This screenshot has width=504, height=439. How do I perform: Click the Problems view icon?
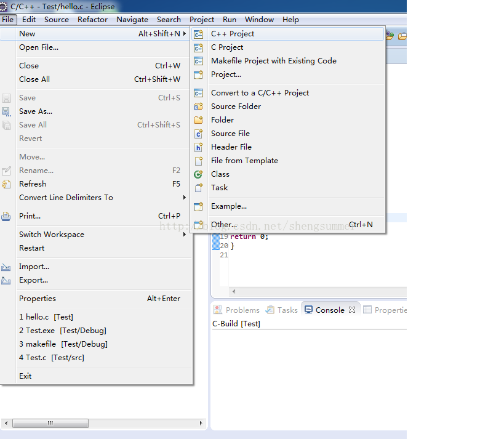218,310
